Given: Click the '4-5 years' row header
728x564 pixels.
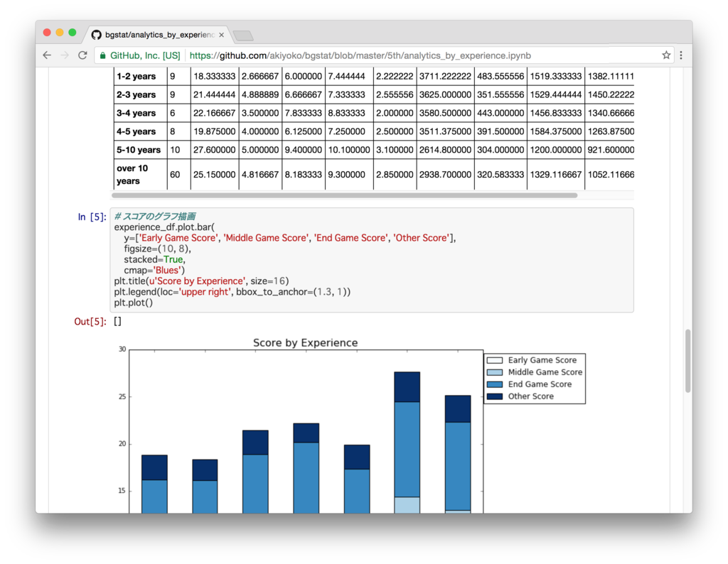Looking at the screenshot, I should (x=140, y=131).
